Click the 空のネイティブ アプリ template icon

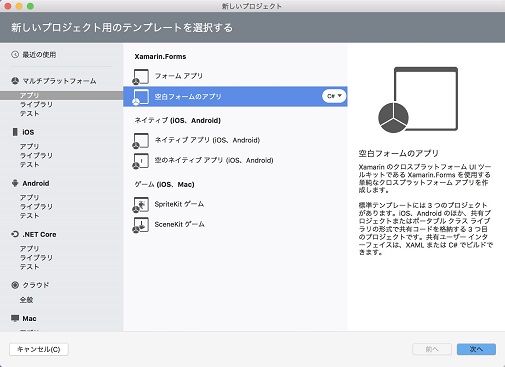tap(141, 161)
